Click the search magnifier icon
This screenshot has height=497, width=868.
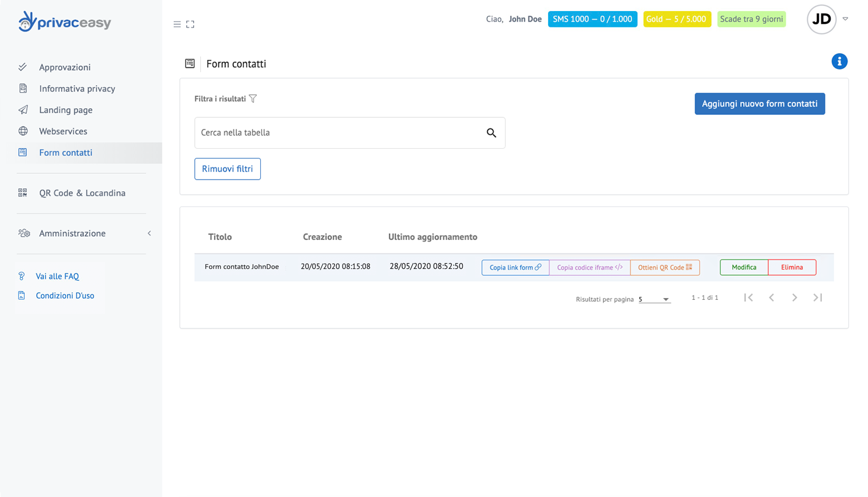(491, 133)
